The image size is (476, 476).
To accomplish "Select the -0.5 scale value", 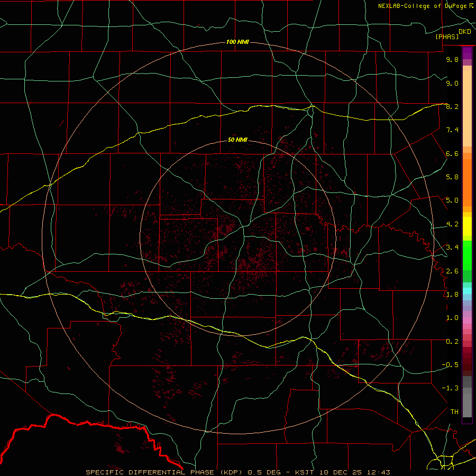I will tap(450, 365).
